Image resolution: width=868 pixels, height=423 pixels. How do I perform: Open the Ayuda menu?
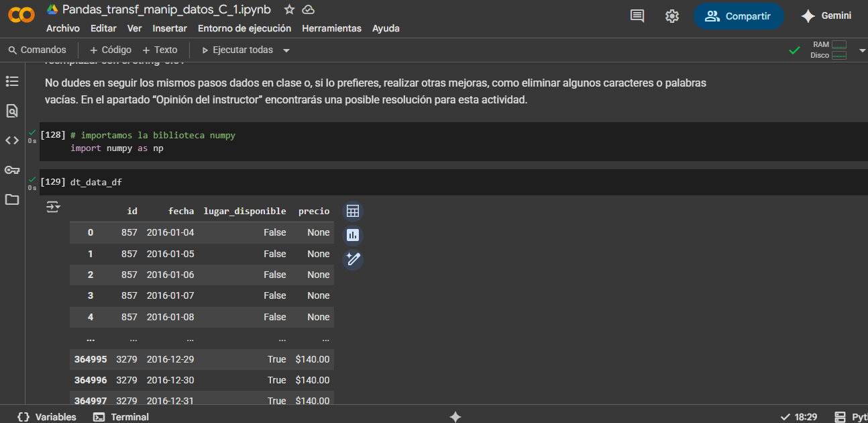386,28
